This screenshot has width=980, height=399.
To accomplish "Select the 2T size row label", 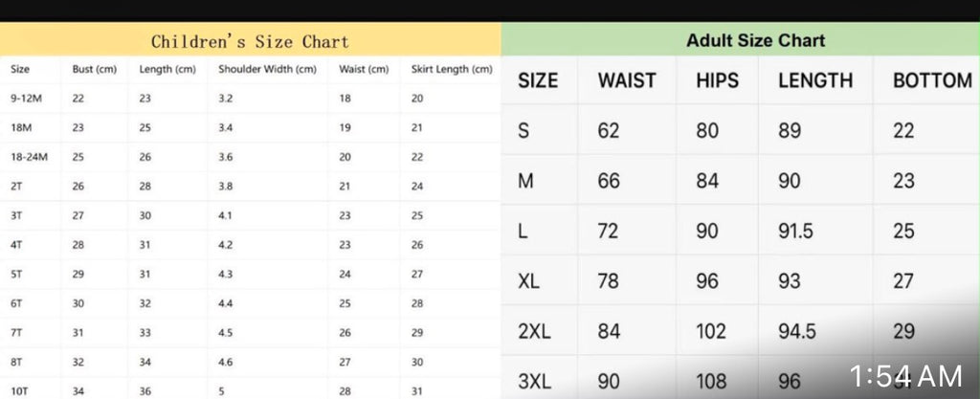I will click(16, 187).
